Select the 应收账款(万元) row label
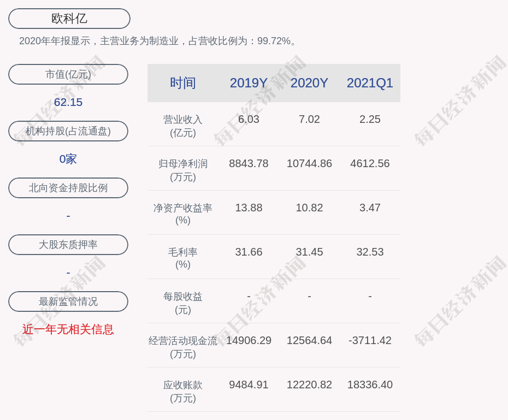508x420 pixels. (183, 392)
